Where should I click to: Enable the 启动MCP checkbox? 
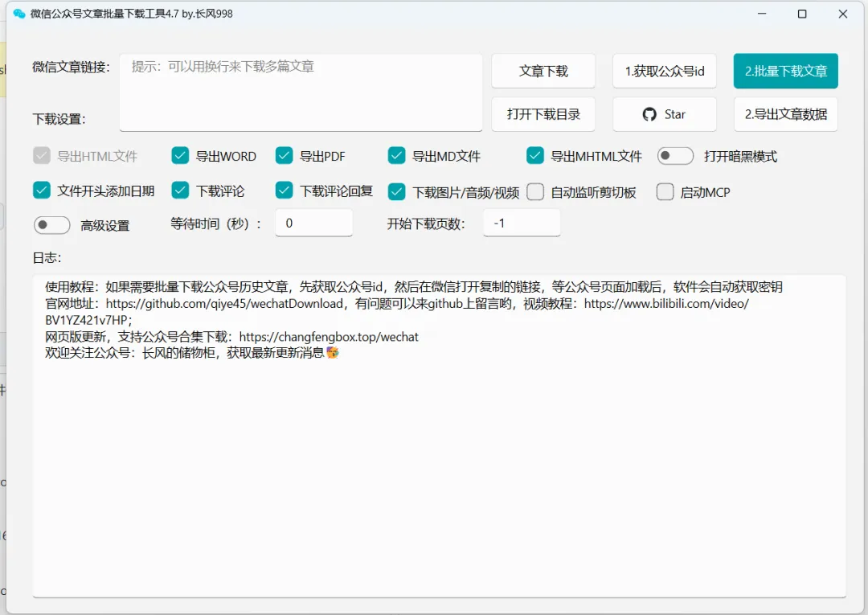pos(665,192)
